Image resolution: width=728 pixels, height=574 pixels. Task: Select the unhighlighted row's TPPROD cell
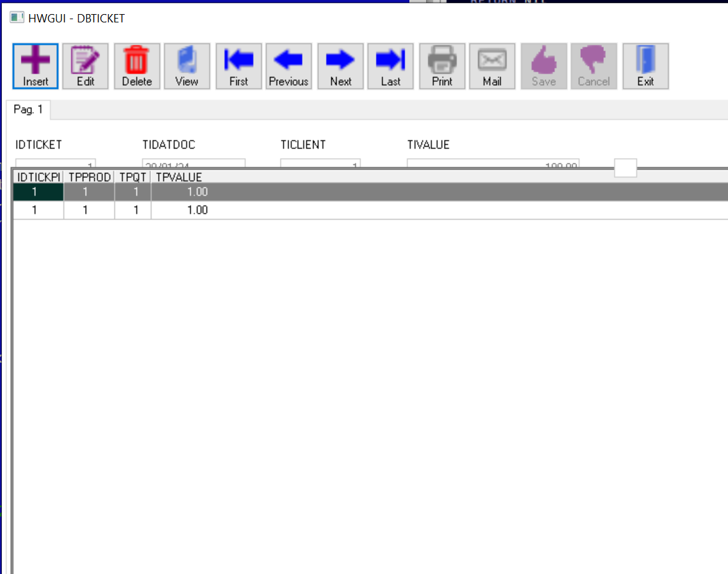(x=89, y=210)
